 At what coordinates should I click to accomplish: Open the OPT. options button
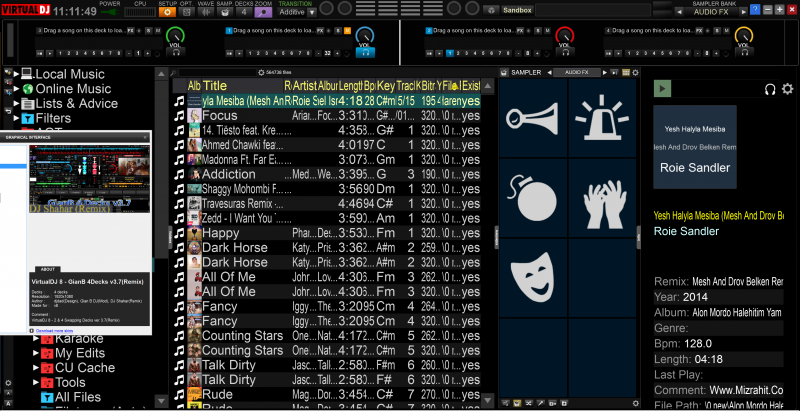pyautogui.click(x=187, y=12)
